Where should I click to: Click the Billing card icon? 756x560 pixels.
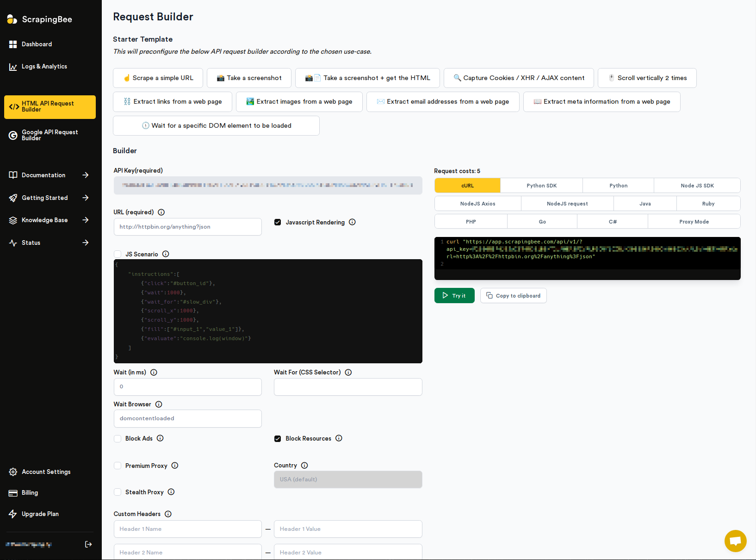point(13,493)
